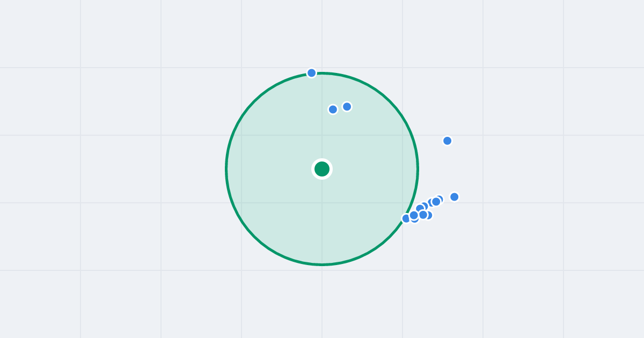Image resolution: width=644 pixels, height=338 pixels.
Task: Select the front dot second from the cluster's left
Action: click(414, 215)
